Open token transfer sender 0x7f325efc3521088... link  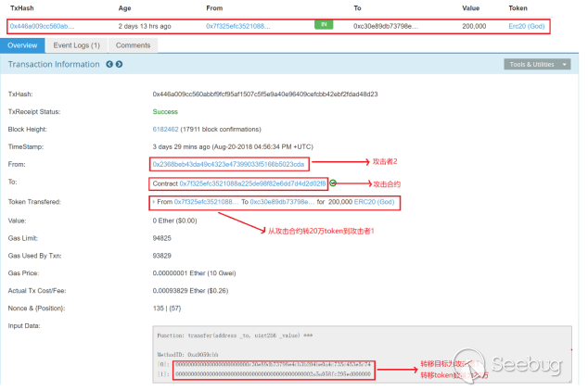pos(206,202)
